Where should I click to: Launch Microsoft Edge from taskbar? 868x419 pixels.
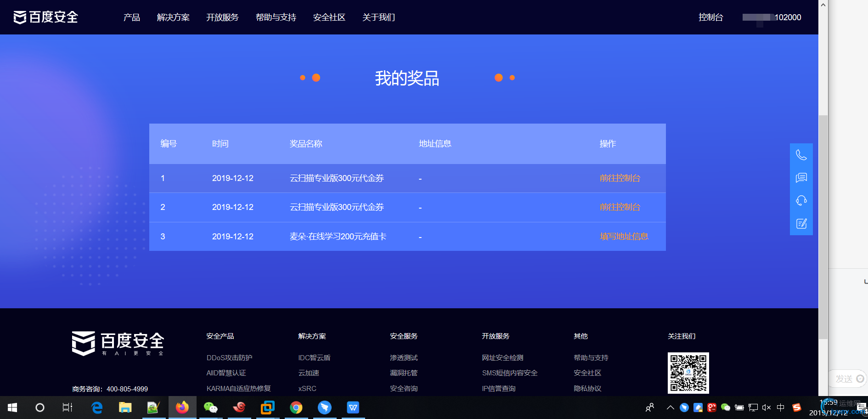click(97, 408)
